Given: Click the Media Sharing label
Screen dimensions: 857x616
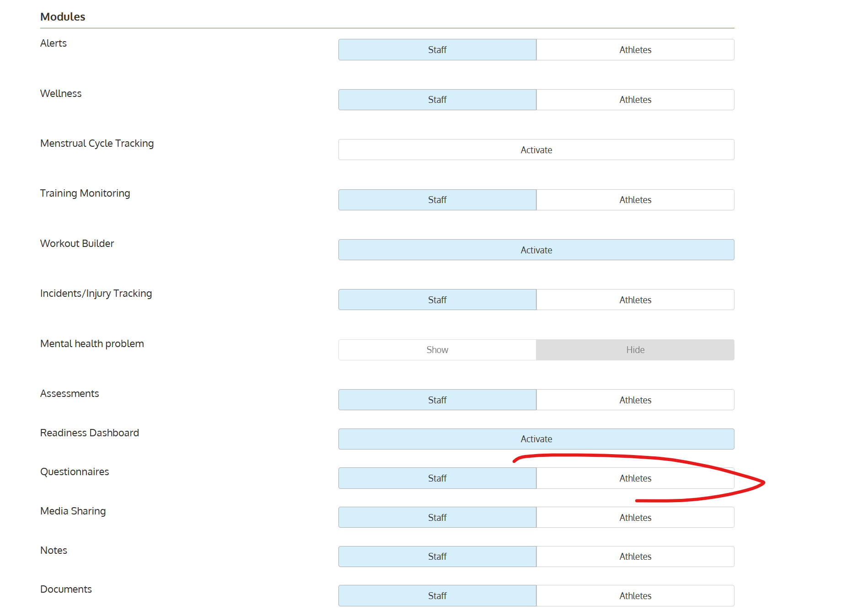Looking at the screenshot, I should (x=73, y=511).
